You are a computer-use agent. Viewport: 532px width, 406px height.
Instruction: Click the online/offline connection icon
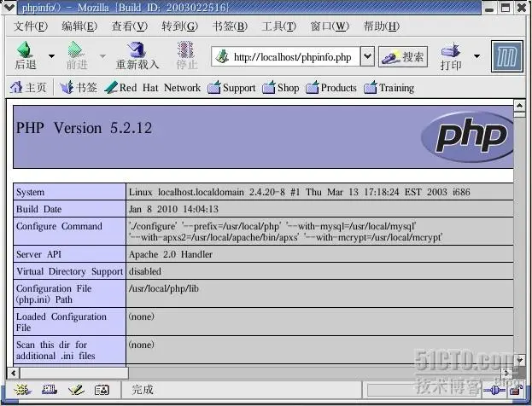(x=494, y=391)
